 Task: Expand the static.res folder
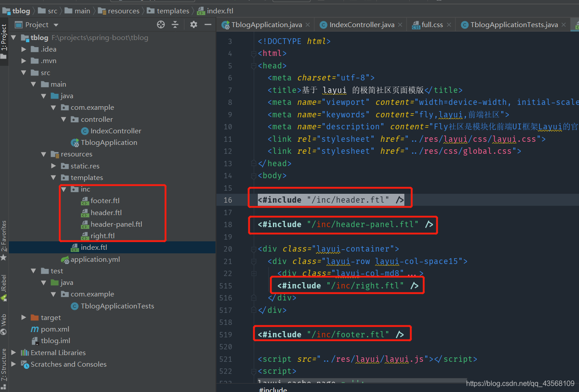(53, 166)
